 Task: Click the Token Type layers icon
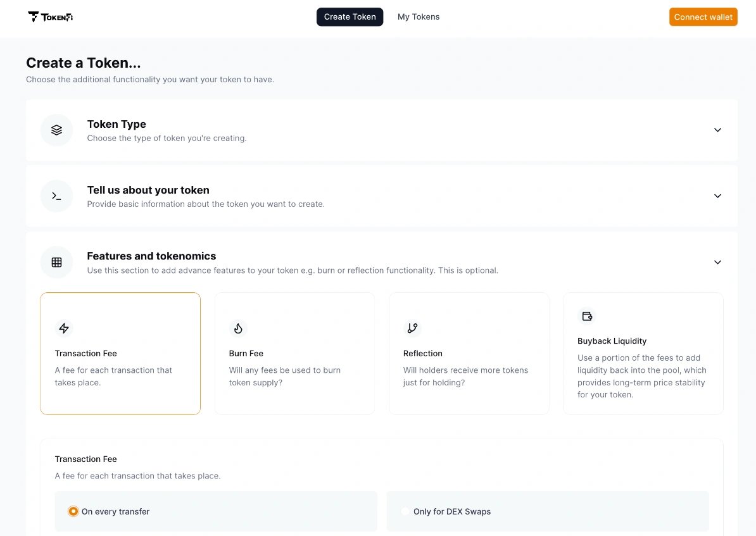pos(56,130)
